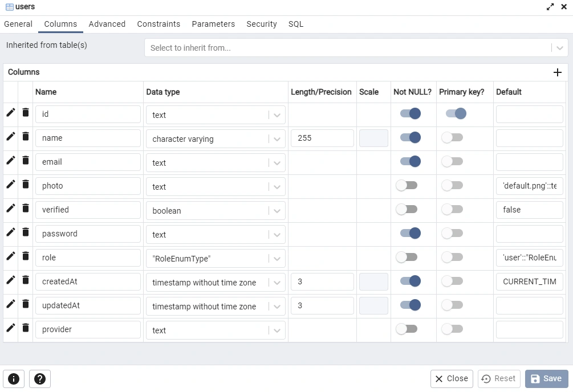The height and width of the screenshot is (392, 573).
Task: Edit the password column row
Action: 11,232
